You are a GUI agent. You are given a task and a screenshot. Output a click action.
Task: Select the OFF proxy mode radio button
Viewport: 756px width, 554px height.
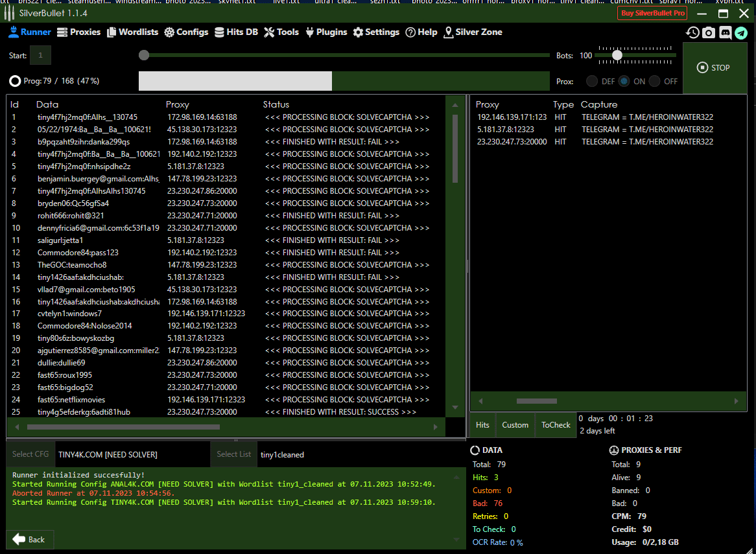click(655, 82)
